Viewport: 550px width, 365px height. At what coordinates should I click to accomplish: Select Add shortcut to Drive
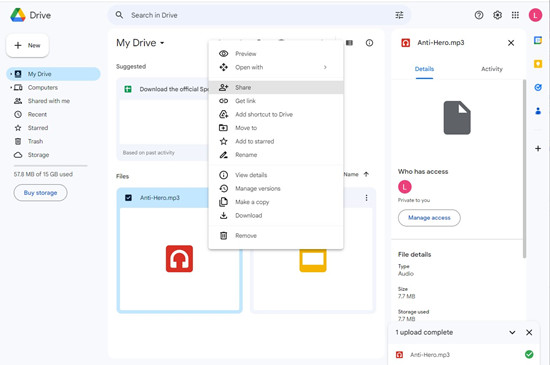(276, 114)
